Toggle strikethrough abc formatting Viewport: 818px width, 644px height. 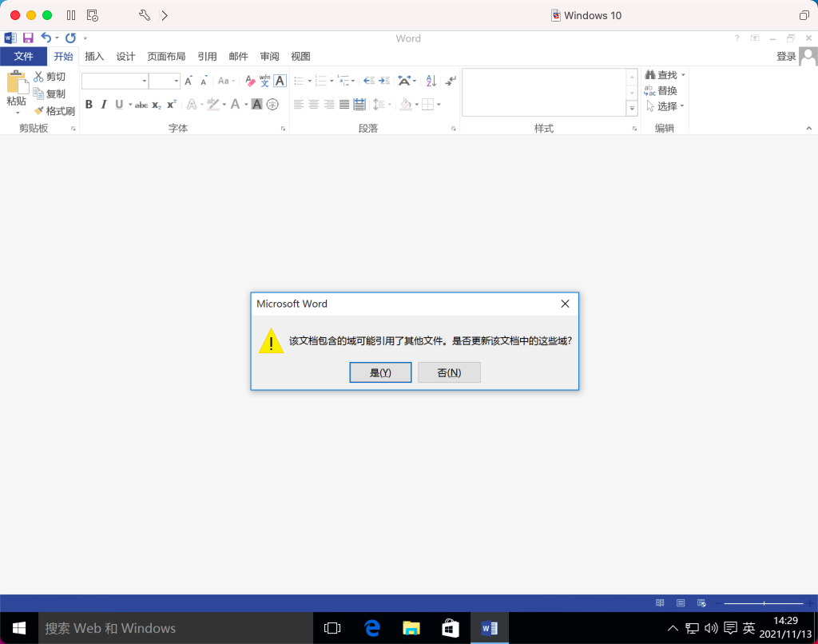(x=141, y=105)
